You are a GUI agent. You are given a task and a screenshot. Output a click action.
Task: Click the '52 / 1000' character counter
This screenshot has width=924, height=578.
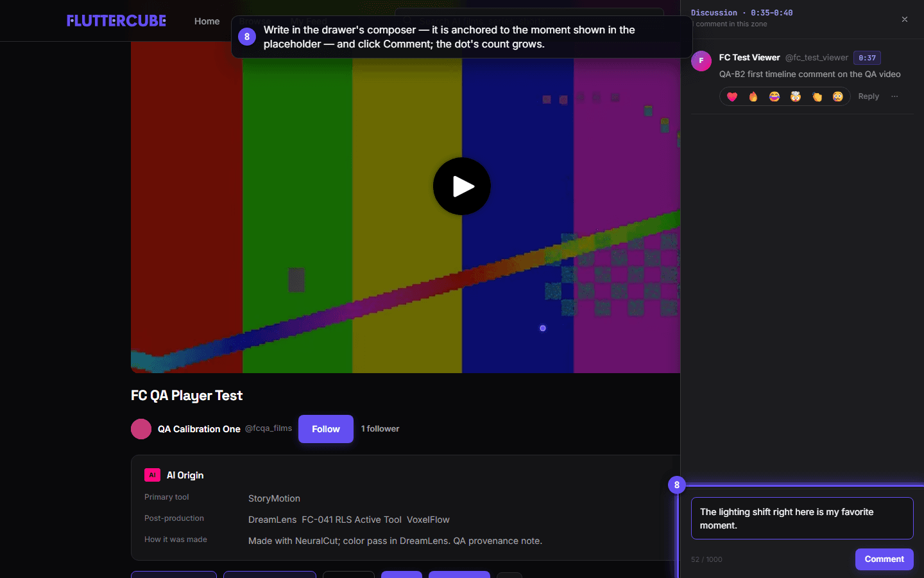(x=706, y=559)
